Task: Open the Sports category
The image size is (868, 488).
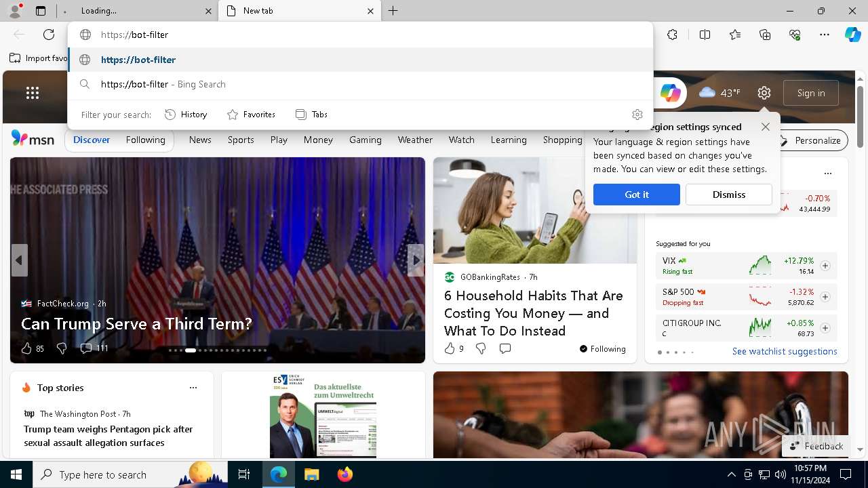Action: tap(241, 140)
